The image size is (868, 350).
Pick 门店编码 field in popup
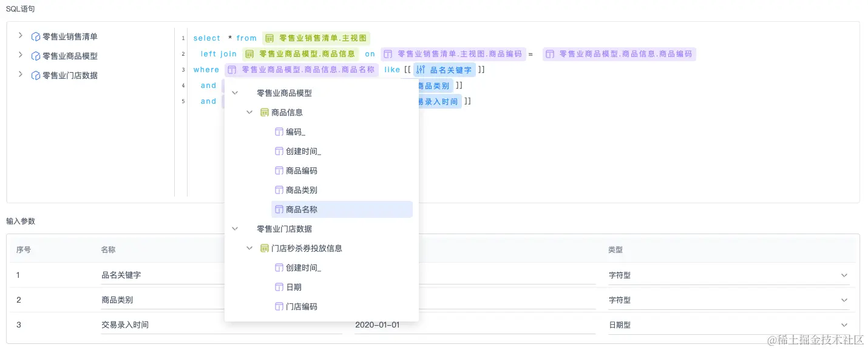coord(342,306)
